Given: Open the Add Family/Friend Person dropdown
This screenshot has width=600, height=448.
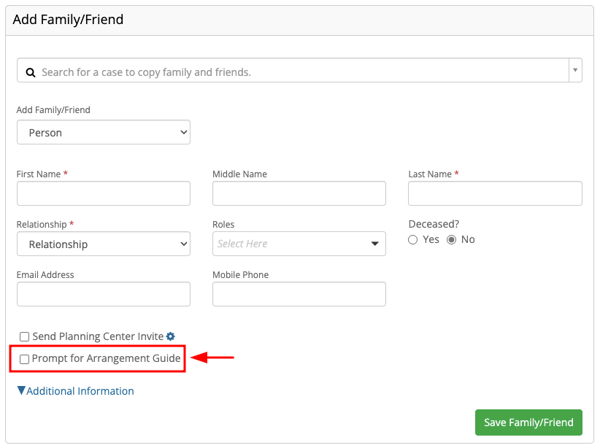Looking at the screenshot, I should pyautogui.click(x=103, y=132).
